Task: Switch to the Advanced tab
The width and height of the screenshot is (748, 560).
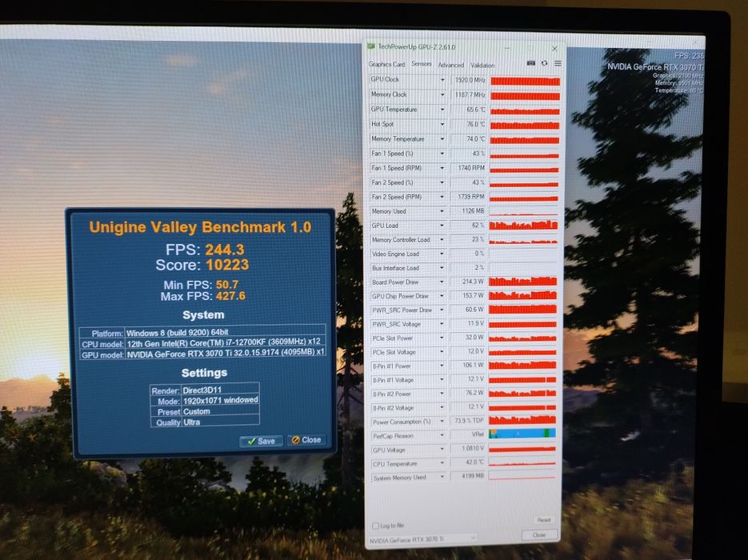Action: [451, 65]
